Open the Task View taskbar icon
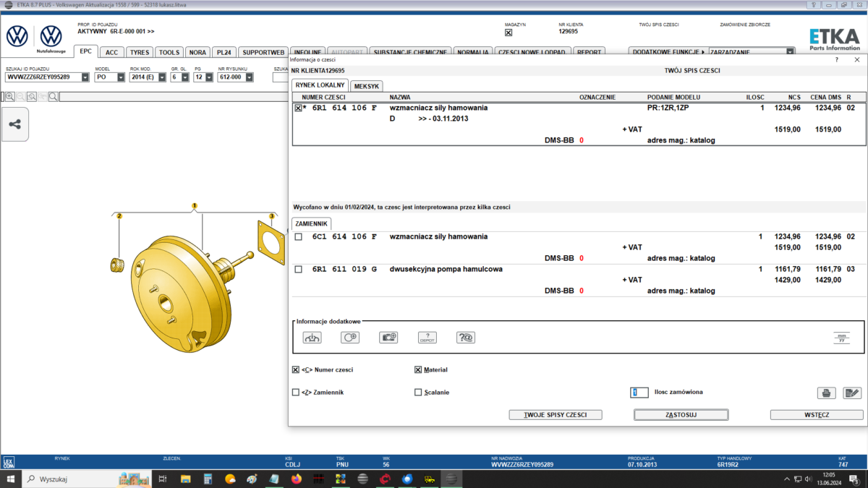This screenshot has height=488, width=868. coord(162,479)
